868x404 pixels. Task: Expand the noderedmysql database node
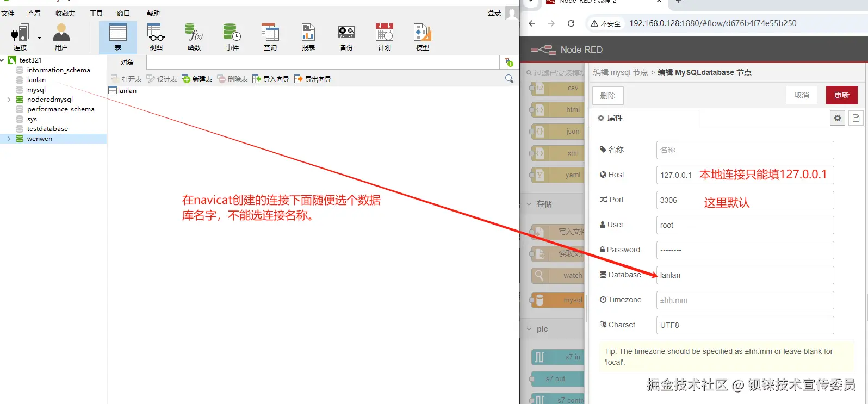coord(9,100)
